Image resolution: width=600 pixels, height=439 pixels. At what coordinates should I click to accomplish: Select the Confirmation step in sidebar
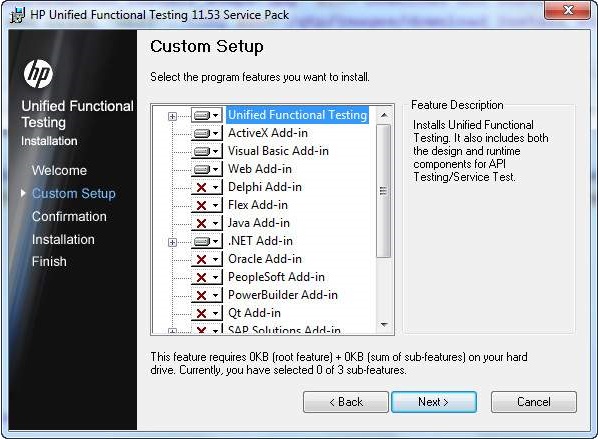[69, 216]
